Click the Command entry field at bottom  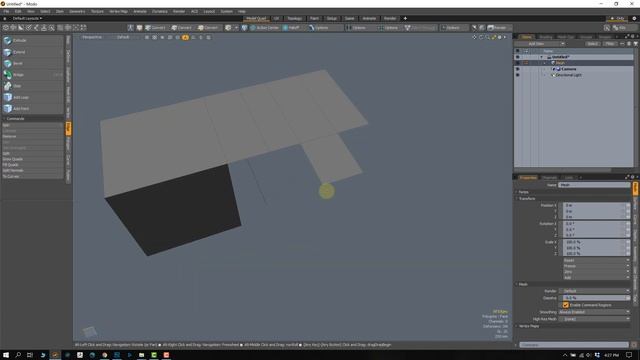coord(573,345)
